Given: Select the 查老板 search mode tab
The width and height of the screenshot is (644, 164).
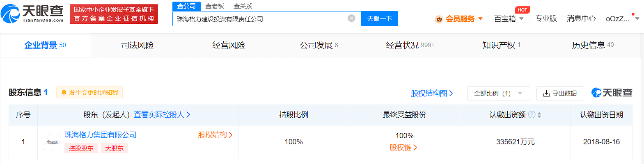Looking at the screenshot, I should [x=215, y=6].
